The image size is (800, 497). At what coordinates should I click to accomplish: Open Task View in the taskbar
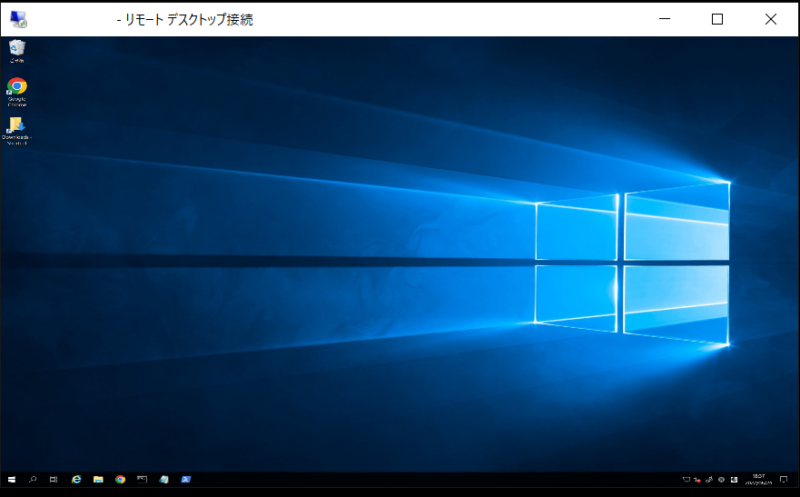pos(54,480)
